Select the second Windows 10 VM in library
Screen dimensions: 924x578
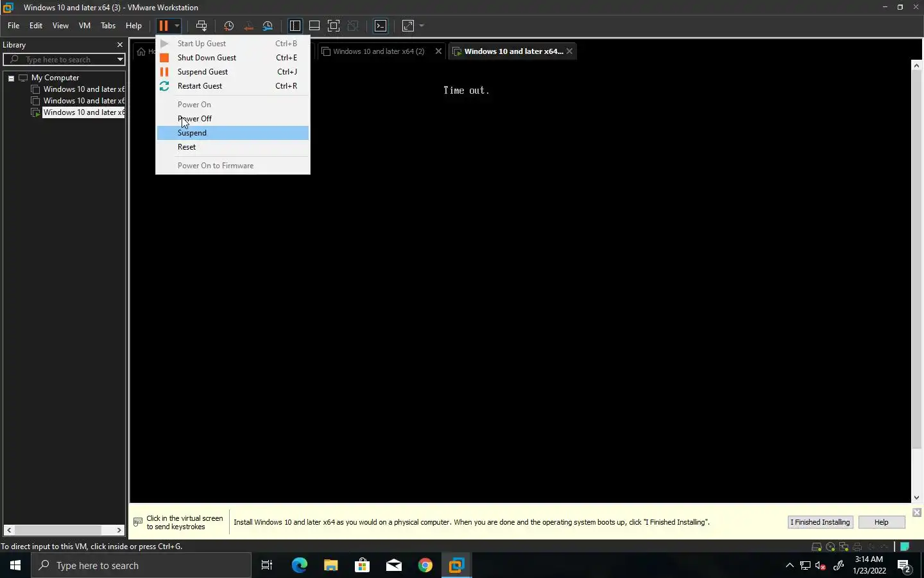click(83, 101)
